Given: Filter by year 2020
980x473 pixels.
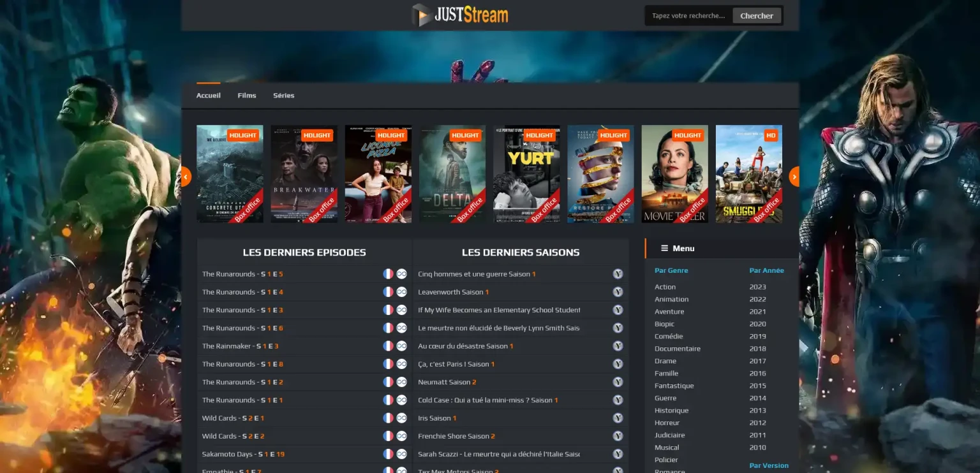Looking at the screenshot, I should pos(758,324).
